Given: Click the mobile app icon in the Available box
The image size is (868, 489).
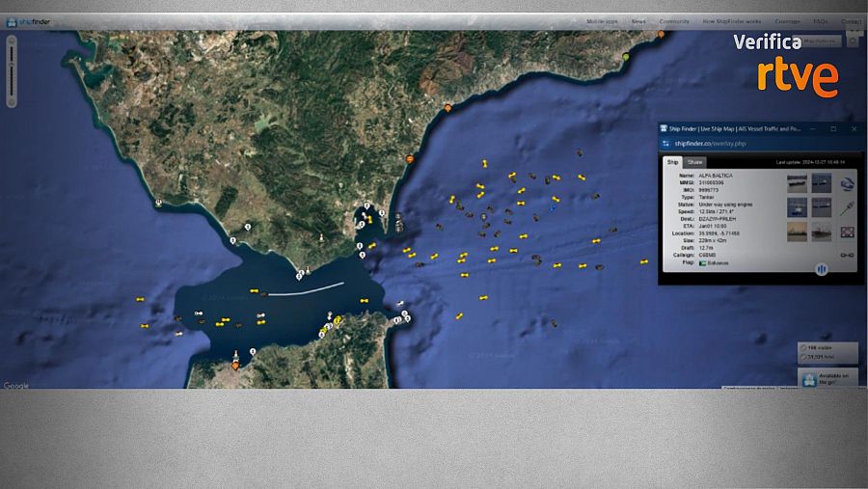Looking at the screenshot, I should pos(809,379).
